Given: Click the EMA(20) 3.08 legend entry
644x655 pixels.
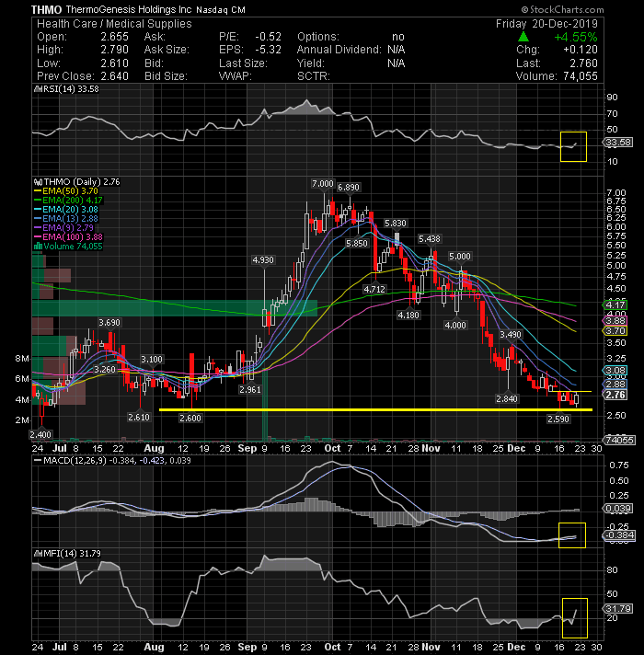Looking at the screenshot, I should pos(65,209).
